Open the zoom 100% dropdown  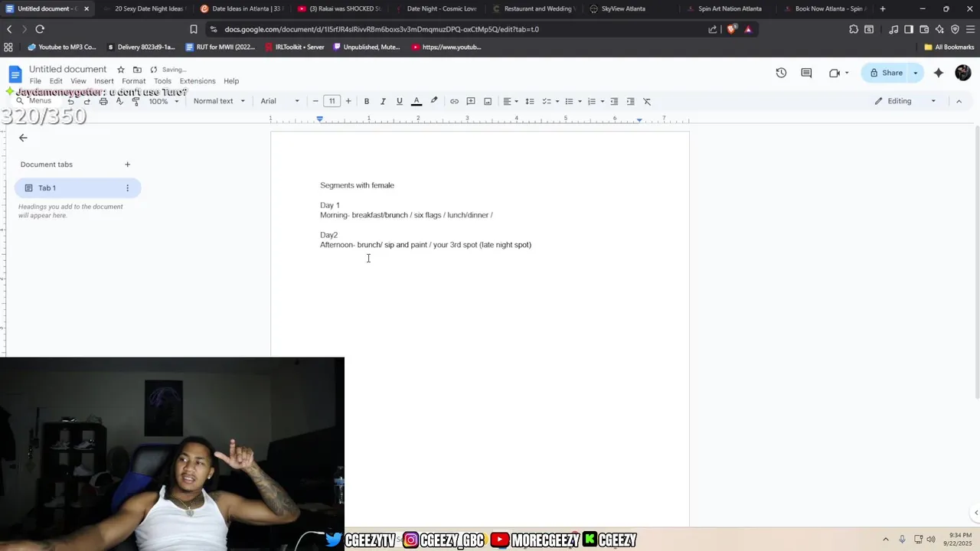tap(163, 101)
